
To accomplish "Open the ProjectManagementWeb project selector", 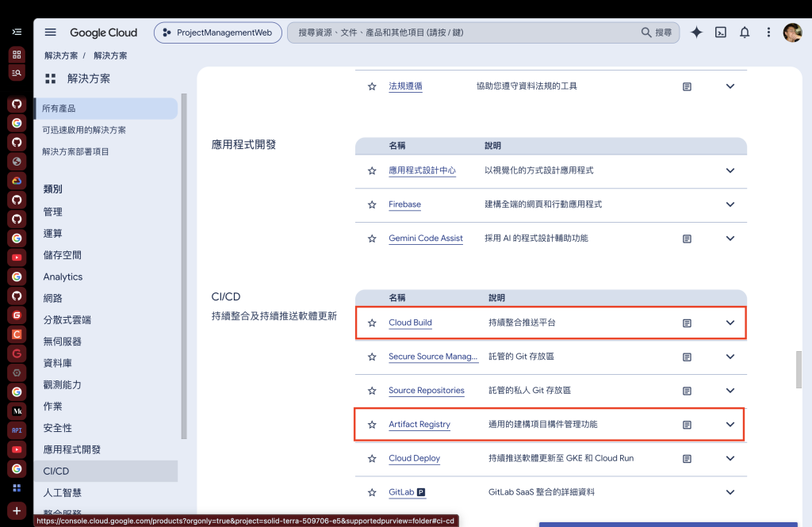I will click(x=218, y=32).
